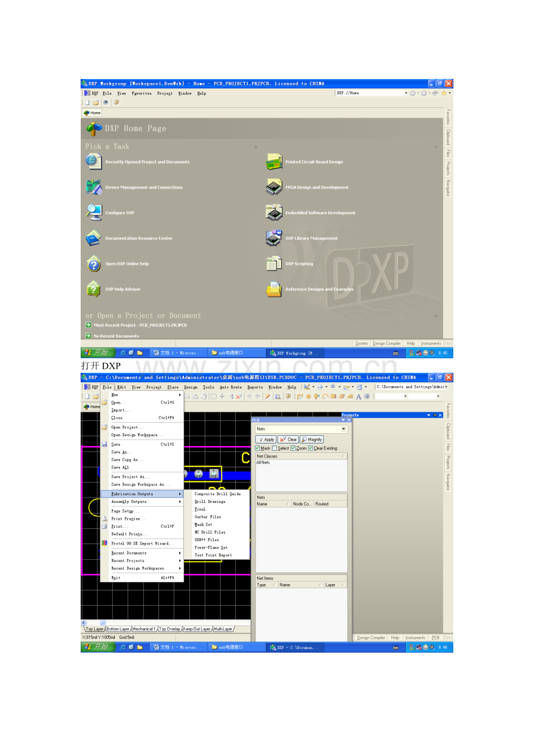Toggle the Zoom checkbox in PCB panel
This screenshot has width=534, height=756.
(293, 448)
